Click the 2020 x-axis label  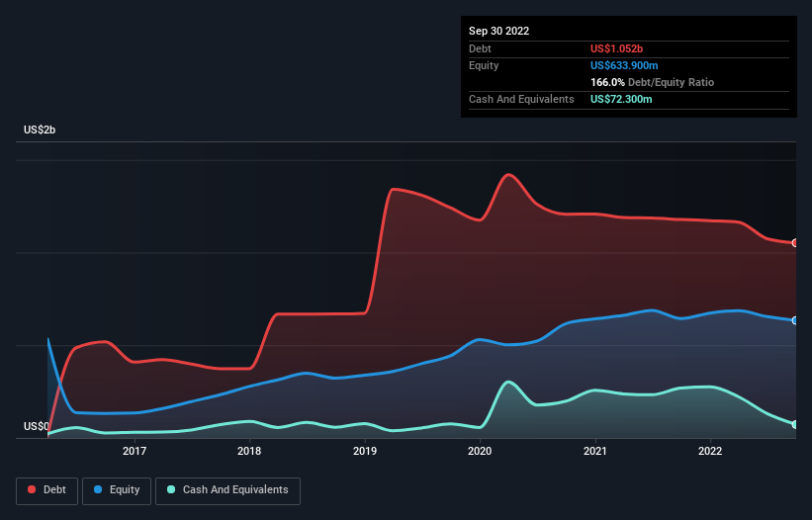click(480, 451)
